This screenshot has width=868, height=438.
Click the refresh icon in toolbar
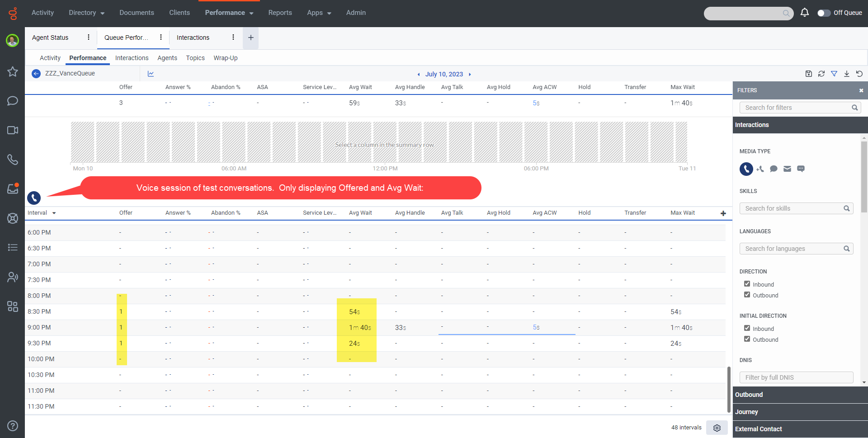coord(821,74)
